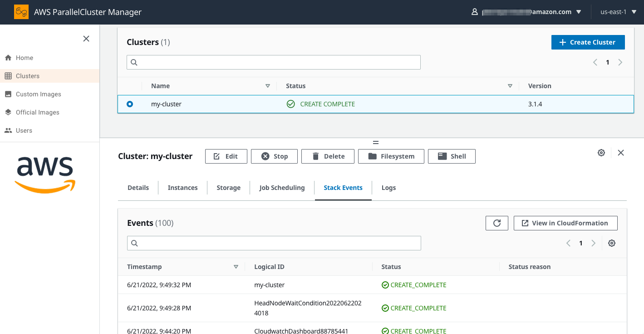Viewport: 644px width, 334px height.
Task: Click the Delete cluster button
Action: pyautogui.click(x=328, y=156)
